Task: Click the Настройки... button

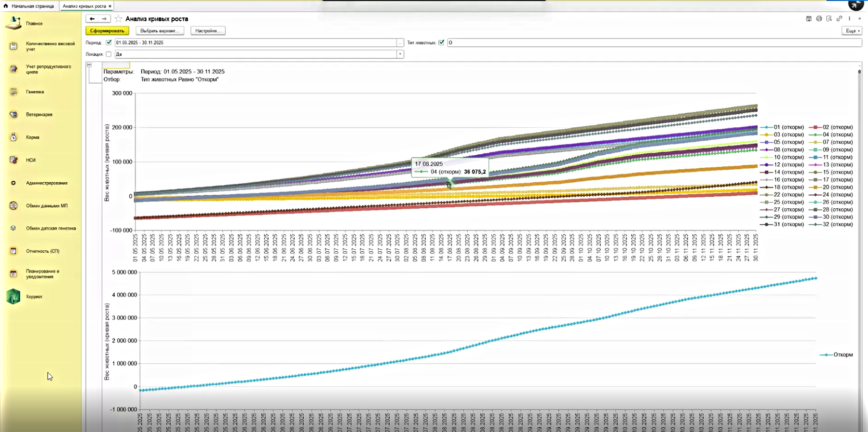Action: (208, 31)
